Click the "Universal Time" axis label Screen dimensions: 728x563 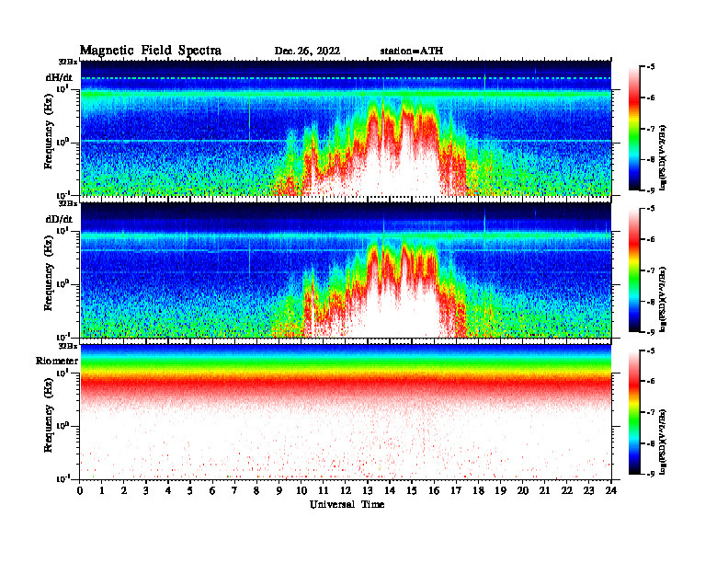pyautogui.click(x=347, y=504)
